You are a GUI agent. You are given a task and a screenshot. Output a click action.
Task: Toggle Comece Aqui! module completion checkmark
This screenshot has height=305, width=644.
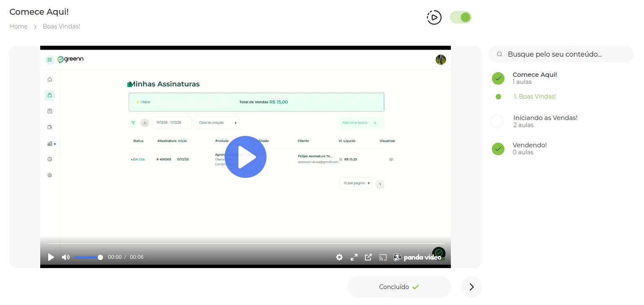(498, 78)
